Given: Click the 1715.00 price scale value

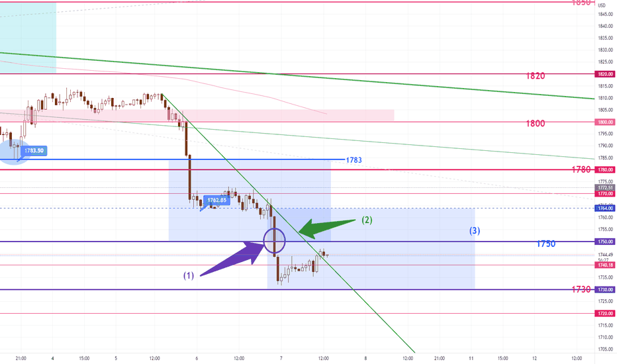Looking at the screenshot, I should pos(606,326).
